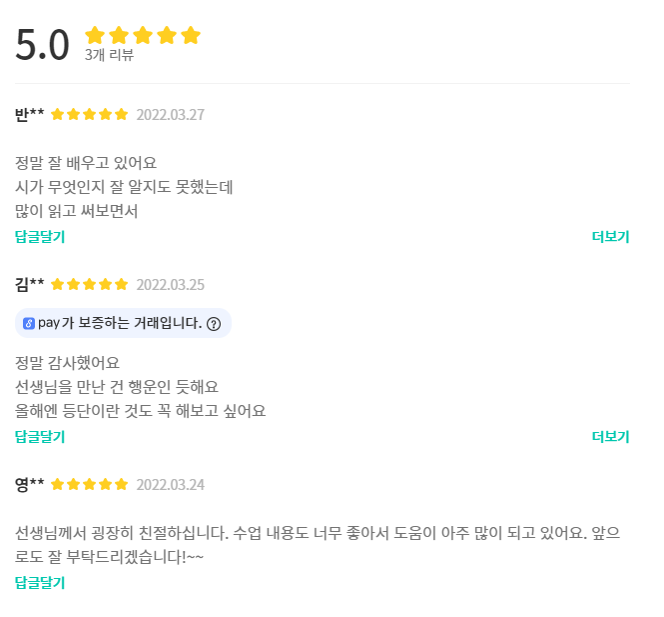Viewport: 664px width, 617px height.
Task: Expand 더보기 on the 김** review
Action: pos(610,437)
